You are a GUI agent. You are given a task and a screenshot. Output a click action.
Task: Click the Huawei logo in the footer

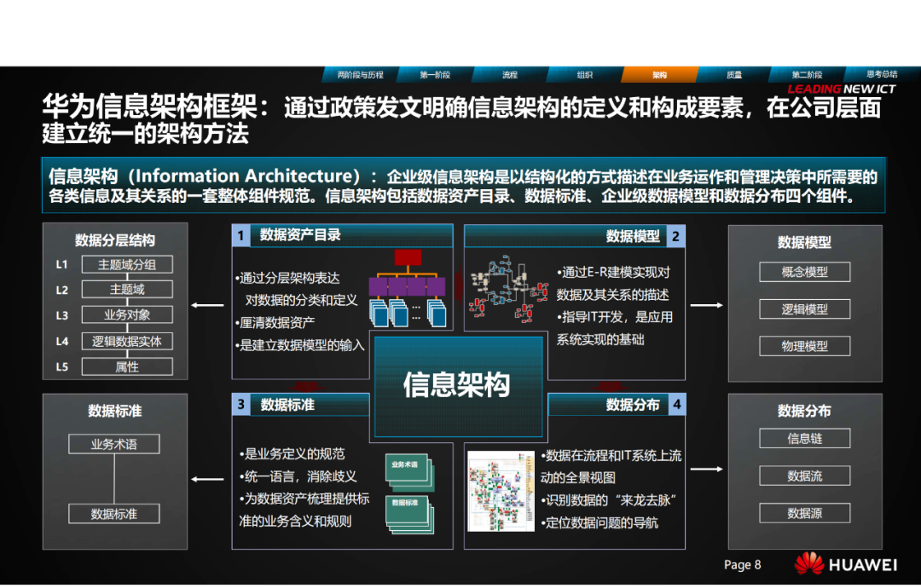[847, 564]
